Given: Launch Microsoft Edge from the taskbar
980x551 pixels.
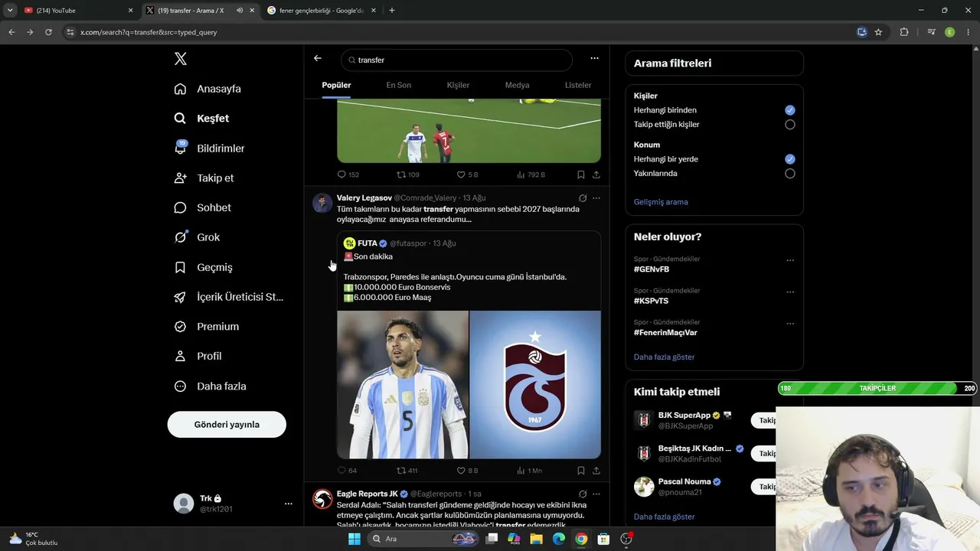Looking at the screenshot, I should pyautogui.click(x=559, y=539).
